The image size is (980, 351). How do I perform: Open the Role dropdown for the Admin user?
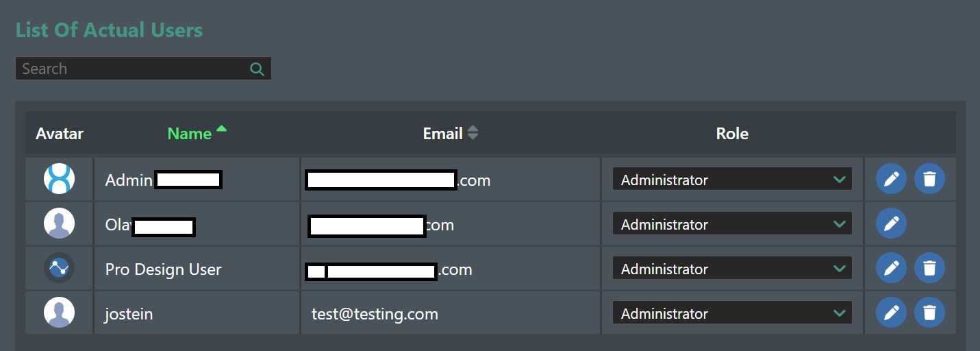click(732, 179)
